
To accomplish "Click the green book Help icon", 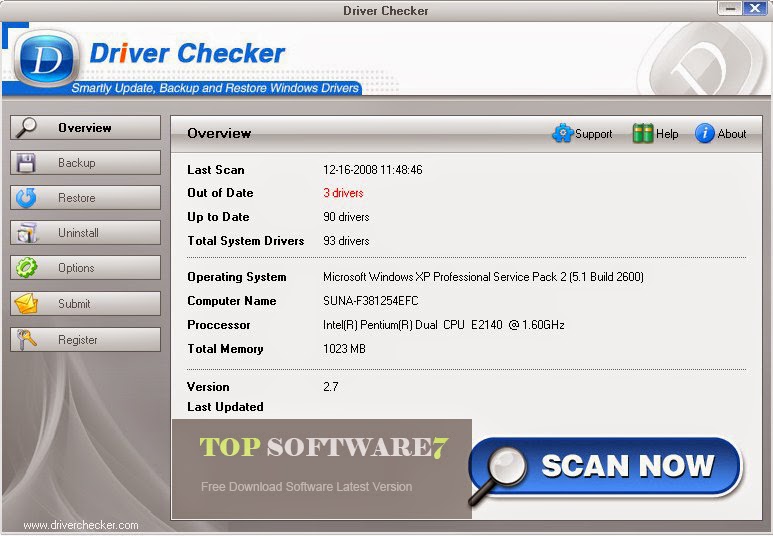I will click(x=643, y=133).
